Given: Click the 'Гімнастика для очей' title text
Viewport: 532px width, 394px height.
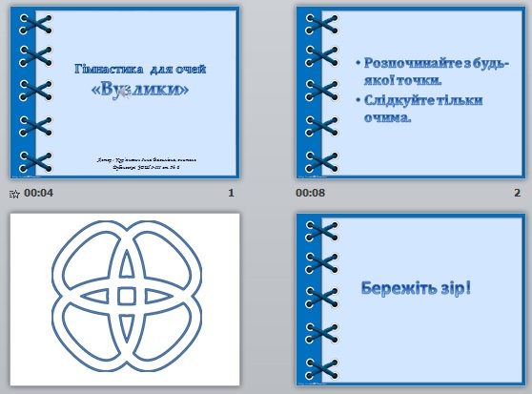Looking at the screenshot, I should coord(140,69).
